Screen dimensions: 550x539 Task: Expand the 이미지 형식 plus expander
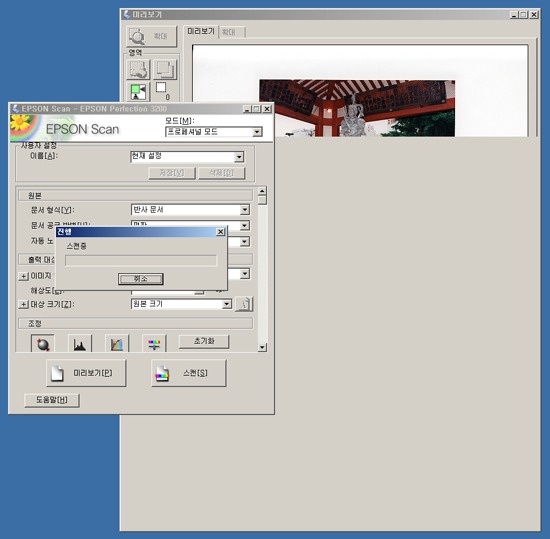(x=23, y=276)
